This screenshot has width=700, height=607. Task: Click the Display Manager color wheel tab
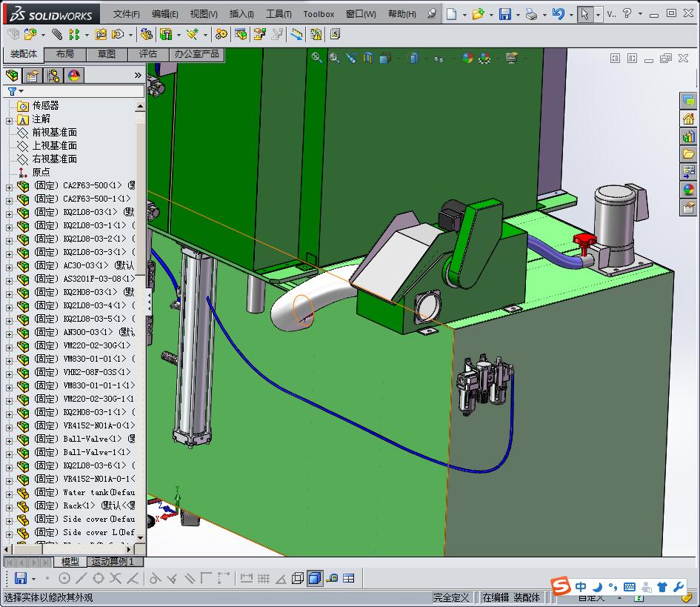pyautogui.click(x=74, y=76)
